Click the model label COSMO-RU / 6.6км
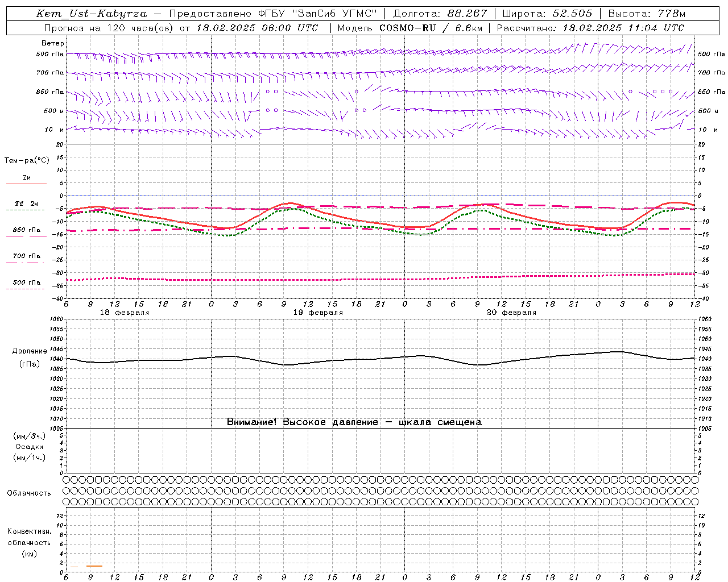This screenshot has width=728, height=582. point(431,28)
